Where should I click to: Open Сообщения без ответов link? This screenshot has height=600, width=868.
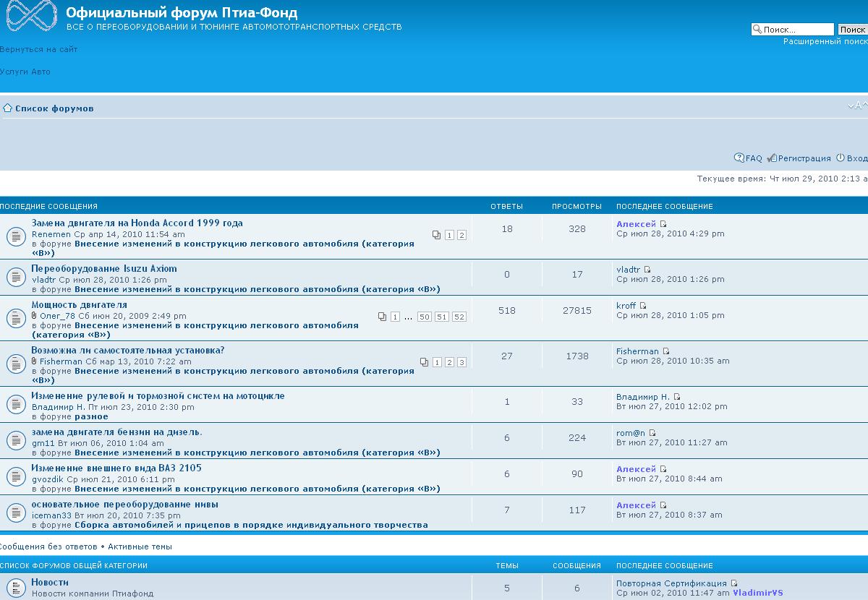[48, 547]
